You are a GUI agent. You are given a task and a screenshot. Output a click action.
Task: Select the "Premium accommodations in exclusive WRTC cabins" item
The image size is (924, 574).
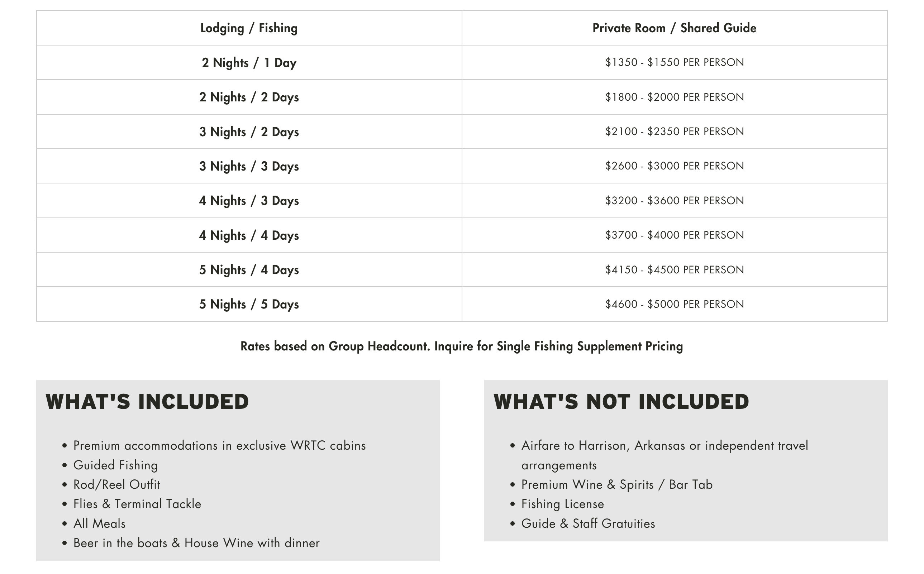219,445
